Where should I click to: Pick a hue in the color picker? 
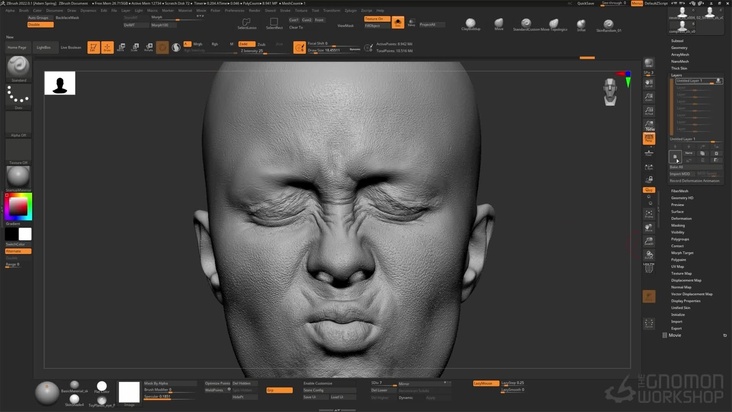(18, 207)
